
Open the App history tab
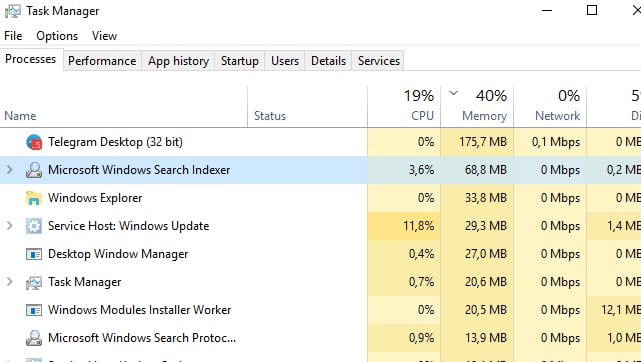coord(178,61)
